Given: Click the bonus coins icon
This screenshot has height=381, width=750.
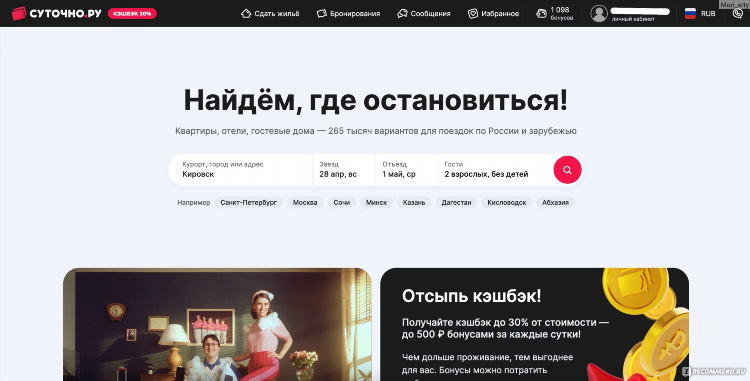Looking at the screenshot, I should coord(541,13).
